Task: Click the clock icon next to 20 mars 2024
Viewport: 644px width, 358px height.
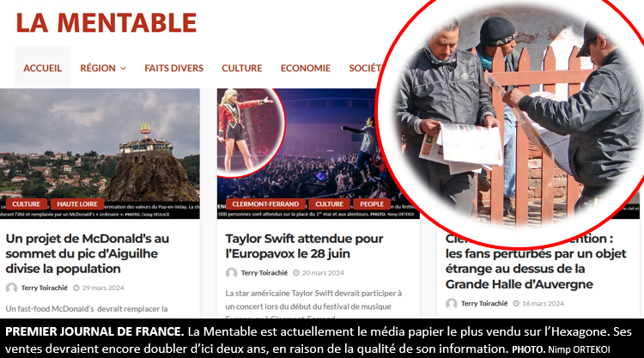Action: [296, 273]
